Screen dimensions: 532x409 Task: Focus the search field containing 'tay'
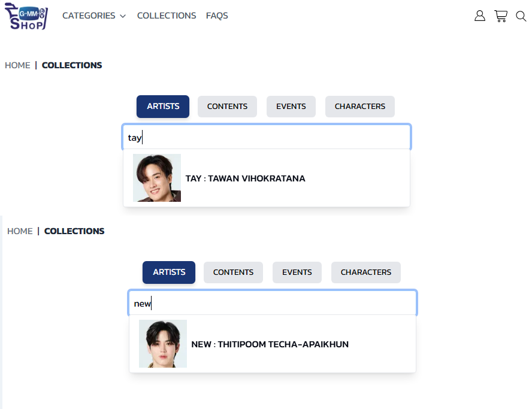267,137
